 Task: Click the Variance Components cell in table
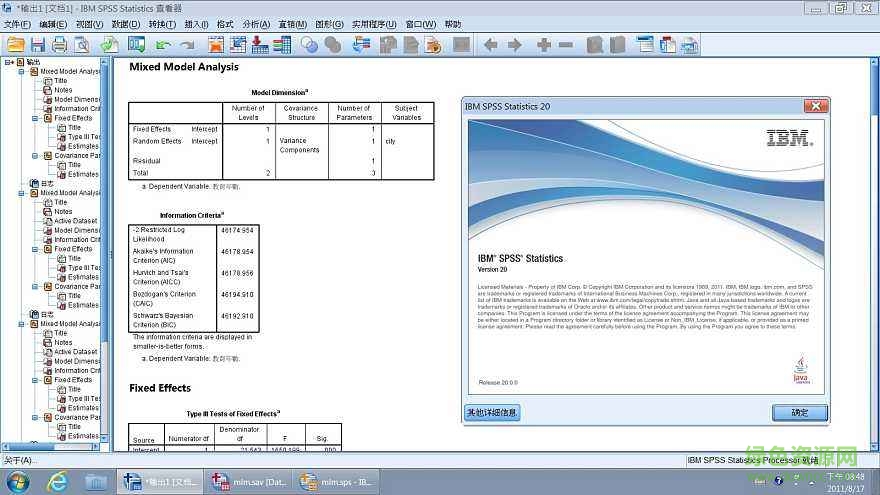(x=299, y=145)
